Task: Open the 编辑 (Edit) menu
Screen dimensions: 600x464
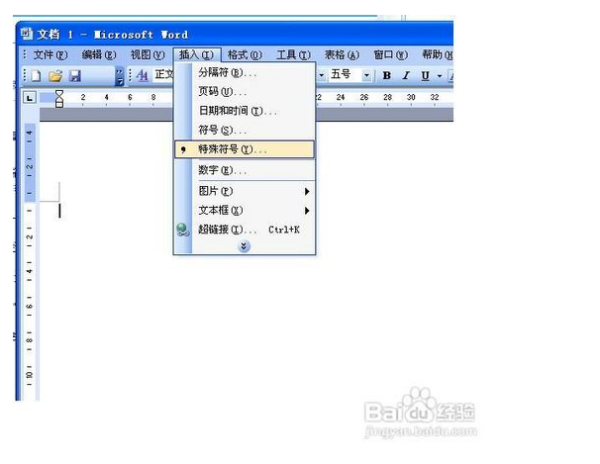Action: click(x=99, y=55)
